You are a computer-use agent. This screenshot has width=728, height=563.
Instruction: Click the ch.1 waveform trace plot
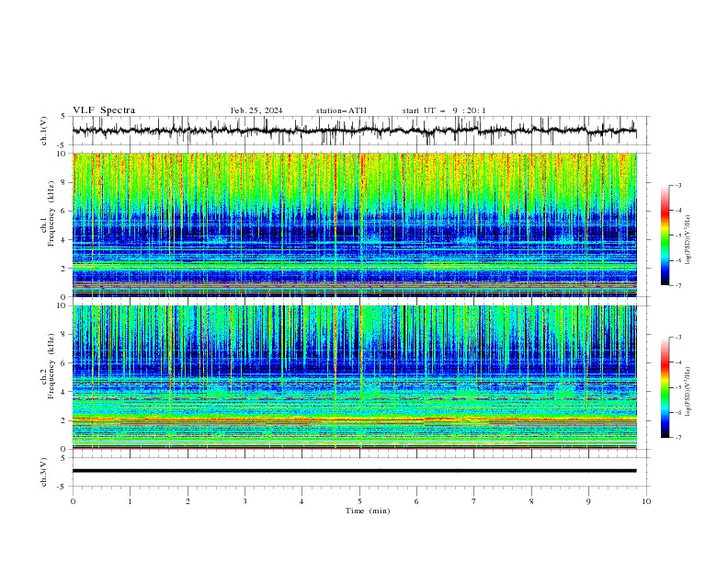tap(354, 131)
